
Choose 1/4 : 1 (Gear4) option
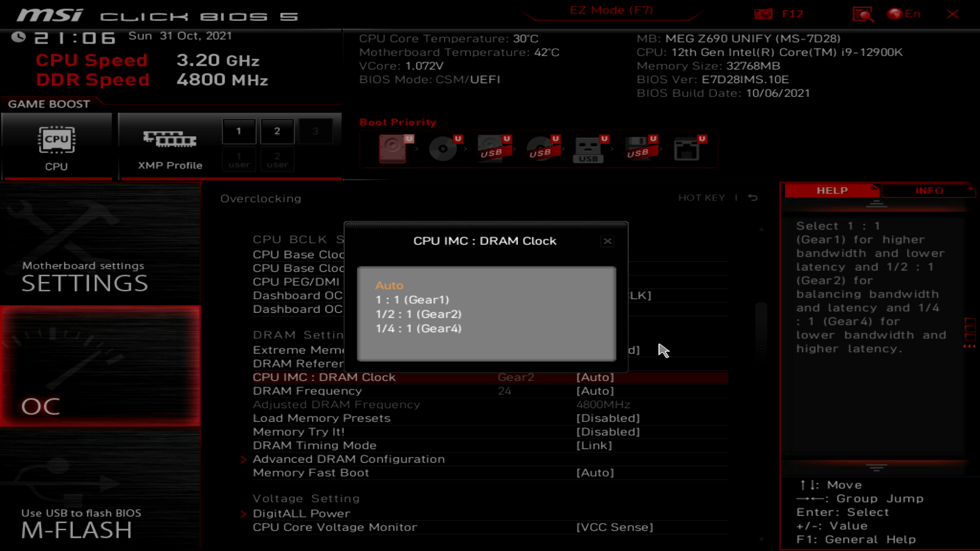[418, 329]
